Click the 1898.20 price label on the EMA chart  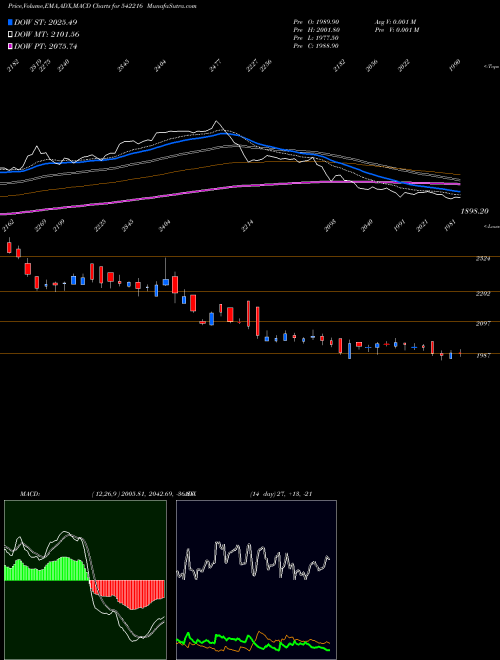[x=474, y=211]
